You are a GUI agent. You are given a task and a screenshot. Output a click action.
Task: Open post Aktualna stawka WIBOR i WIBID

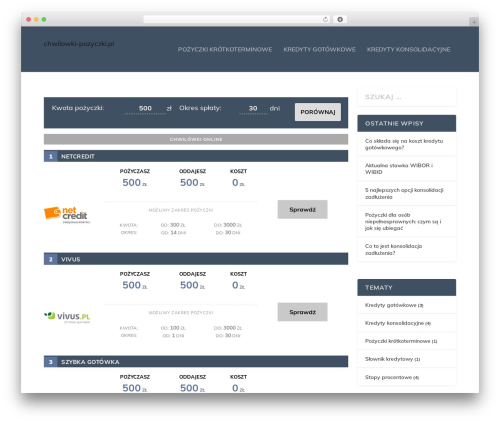tap(399, 169)
